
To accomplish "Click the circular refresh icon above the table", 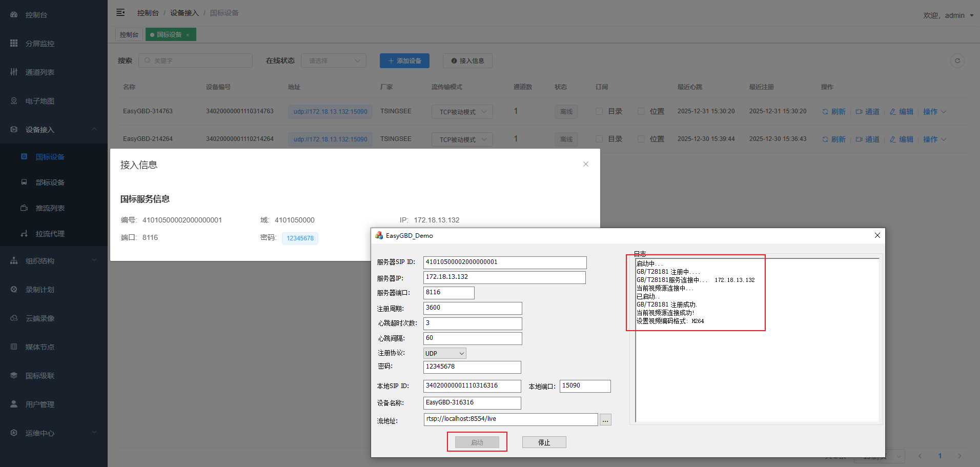I will pyautogui.click(x=957, y=60).
